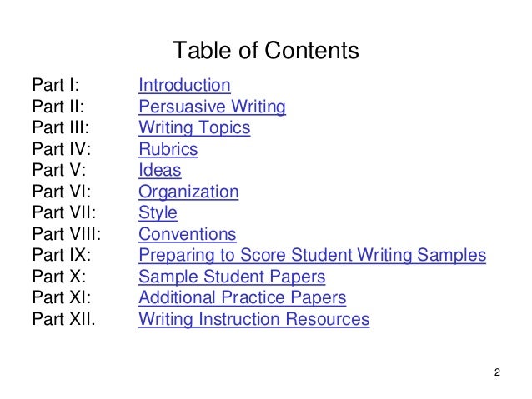
Task: Click the Part XII label
Action: (63, 319)
